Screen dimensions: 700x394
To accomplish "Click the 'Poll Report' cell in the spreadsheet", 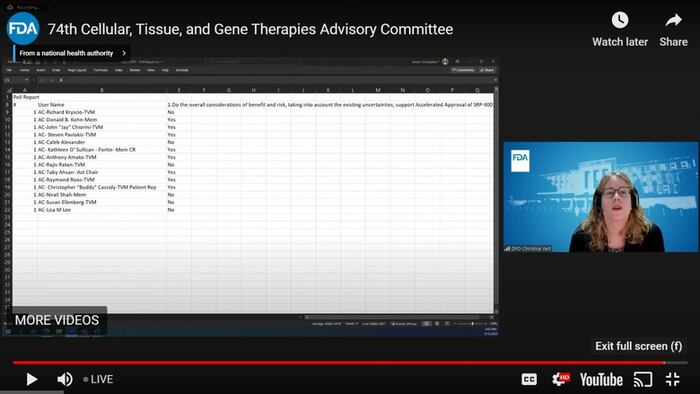I will click(26, 97).
